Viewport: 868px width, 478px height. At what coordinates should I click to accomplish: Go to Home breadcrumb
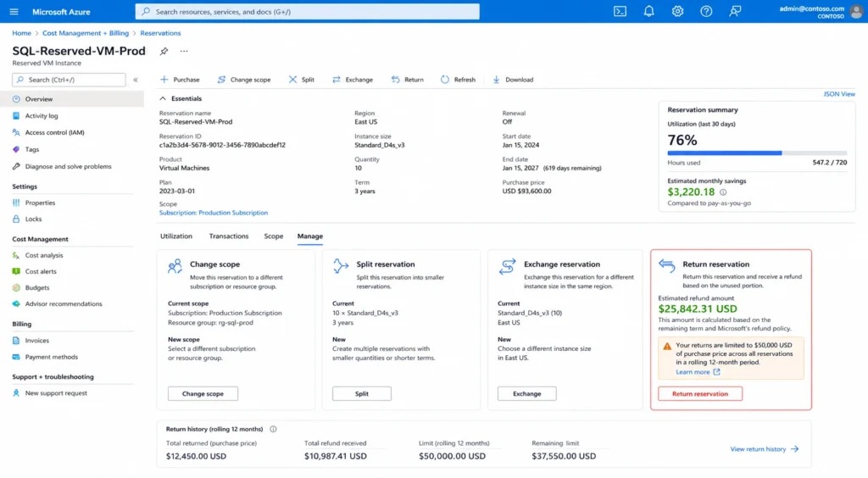coord(21,33)
